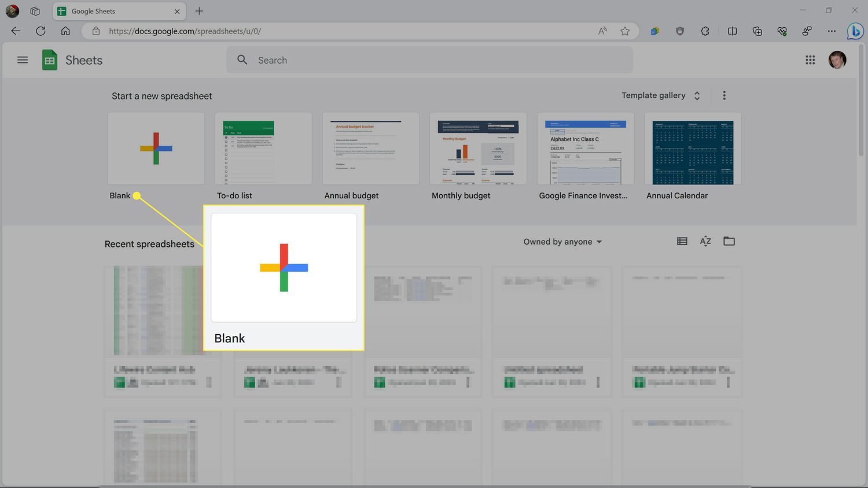The height and width of the screenshot is (488, 868).
Task: Open the Owned by anyone dropdown
Action: [x=562, y=242]
